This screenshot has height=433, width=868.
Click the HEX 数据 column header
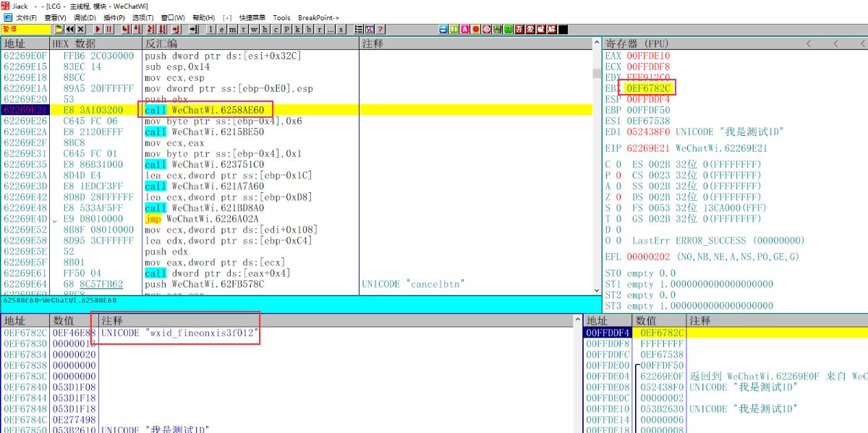95,44
